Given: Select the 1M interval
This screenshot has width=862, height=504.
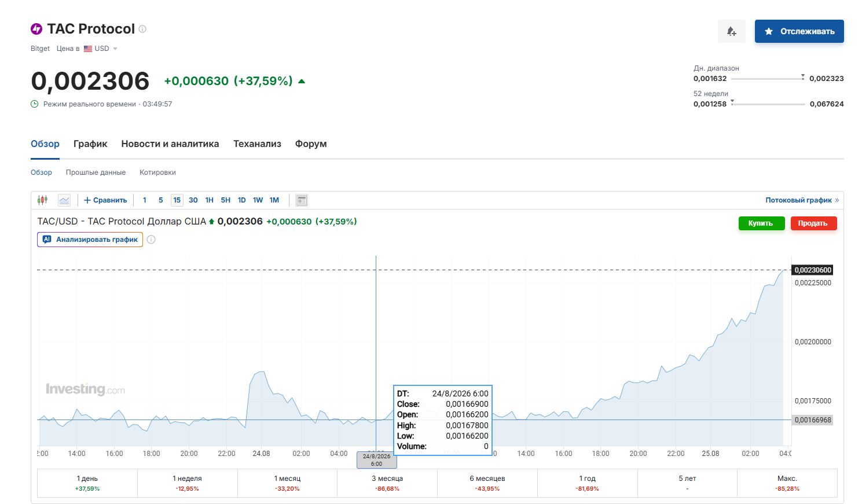Looking at the screenshot, I should [x=274, y=200].
